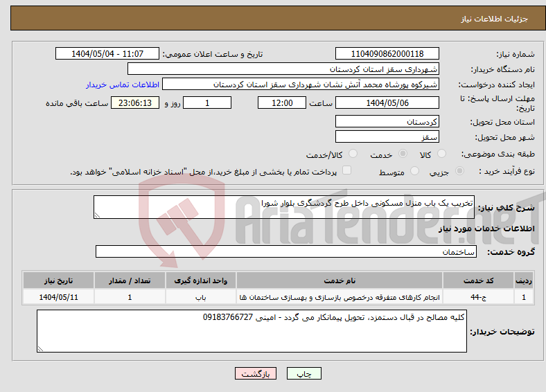Click the ساعت باقی مانده label
Screen dimensions: 546x392
[77, 103]
